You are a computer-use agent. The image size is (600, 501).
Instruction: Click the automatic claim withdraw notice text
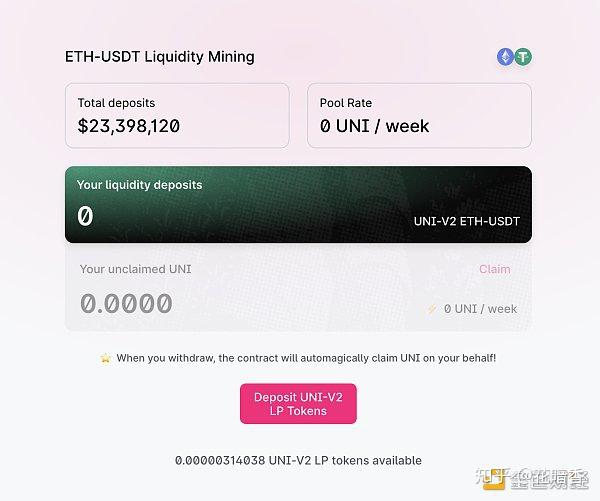click(306, 358)
